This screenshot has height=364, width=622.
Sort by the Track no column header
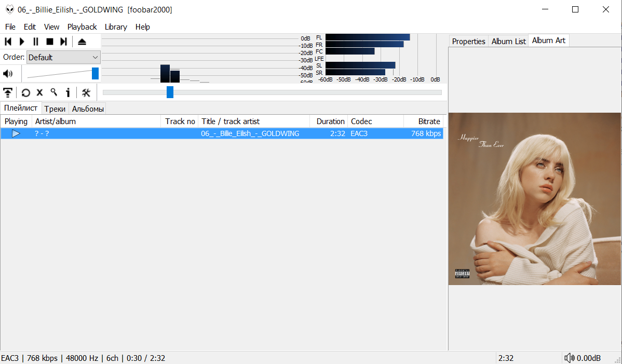pos(180,122)
